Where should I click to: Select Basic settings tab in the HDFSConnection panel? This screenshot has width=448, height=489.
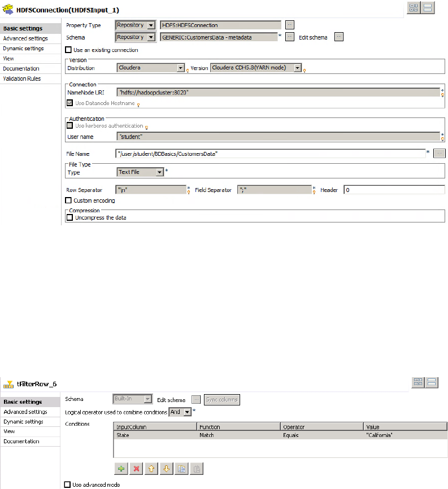click(x=31, y=28)
